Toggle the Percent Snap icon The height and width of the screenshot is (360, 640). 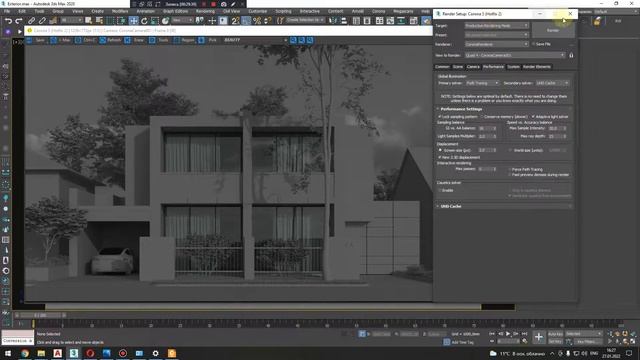click(257, 20)
